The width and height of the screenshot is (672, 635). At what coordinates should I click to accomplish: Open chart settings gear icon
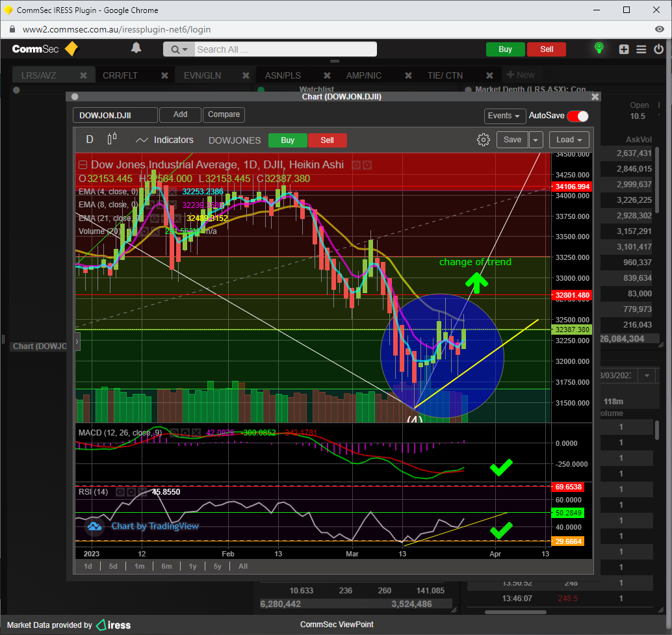point(483,140)
